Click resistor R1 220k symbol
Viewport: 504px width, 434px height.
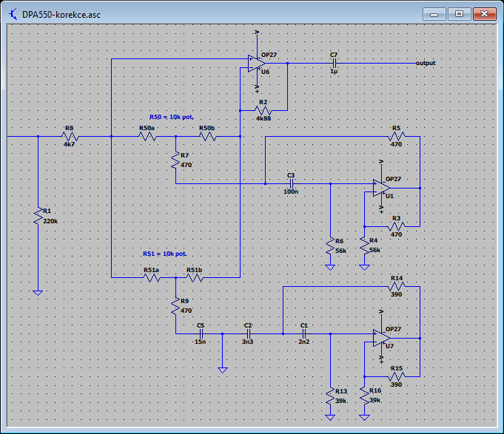38,216
